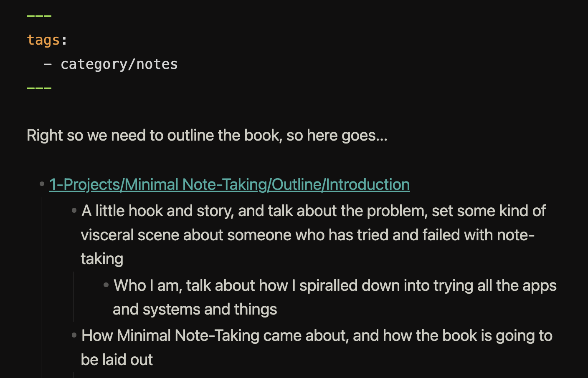The width and height of the screenshot is (588, 378).
Task: Click the wrapped word "taking" on its own line
Action: click(x=102, y=259)
